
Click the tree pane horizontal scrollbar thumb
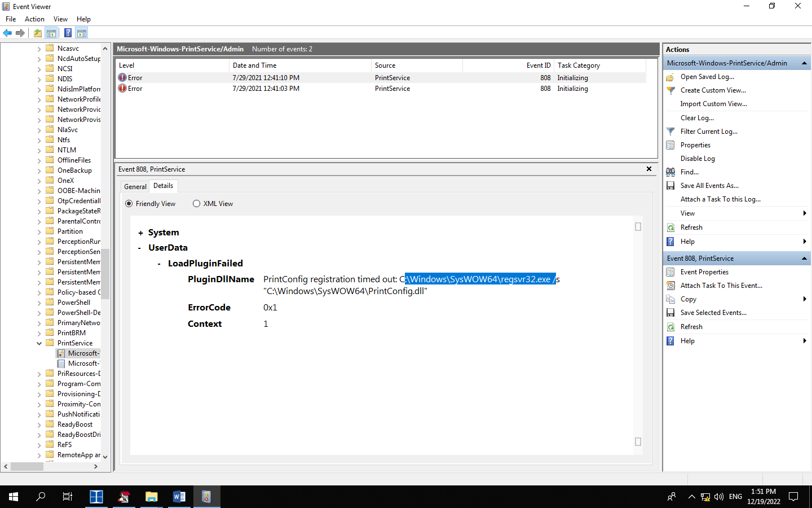coord(27,467)
